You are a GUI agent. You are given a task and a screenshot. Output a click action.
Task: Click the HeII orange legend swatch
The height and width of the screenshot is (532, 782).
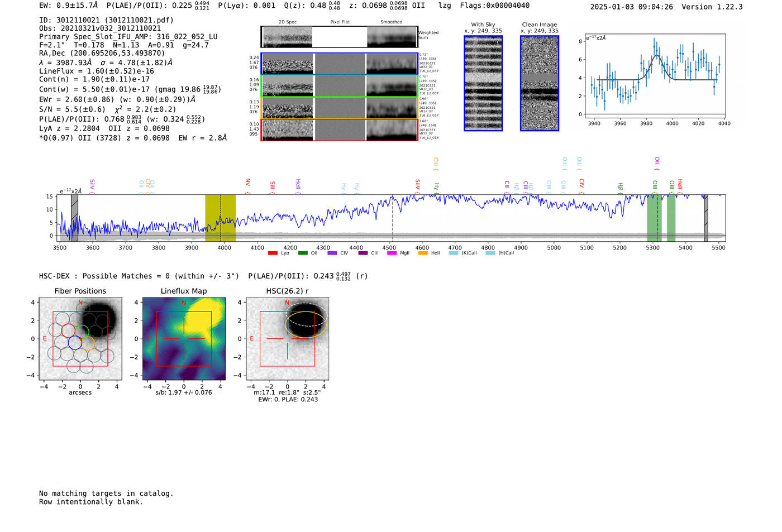tap(423, 253)
